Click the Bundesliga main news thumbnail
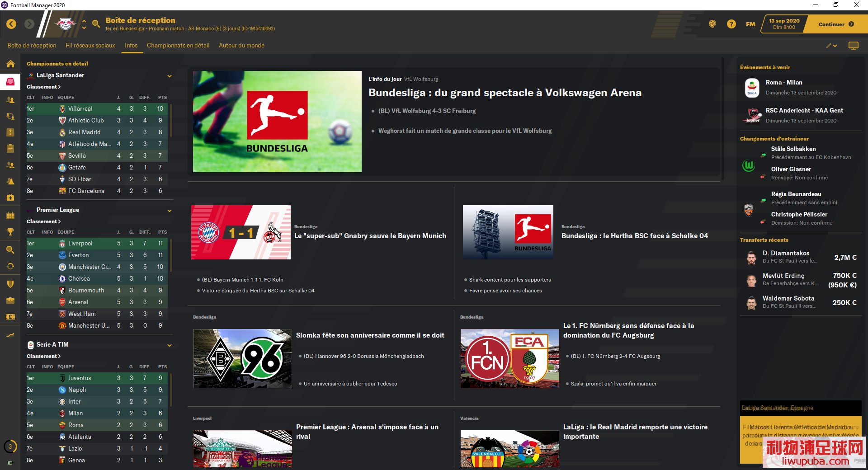 (277, 122)
